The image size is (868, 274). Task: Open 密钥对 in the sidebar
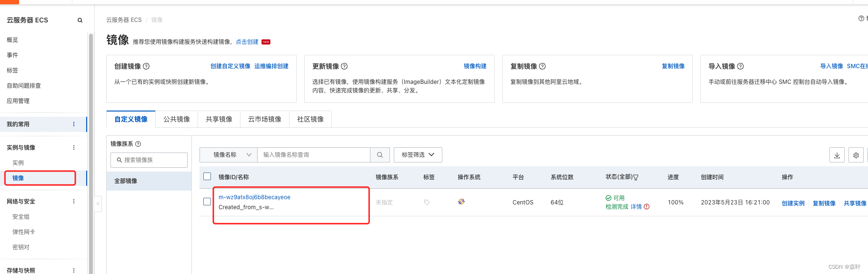click(x=21, y=247)
